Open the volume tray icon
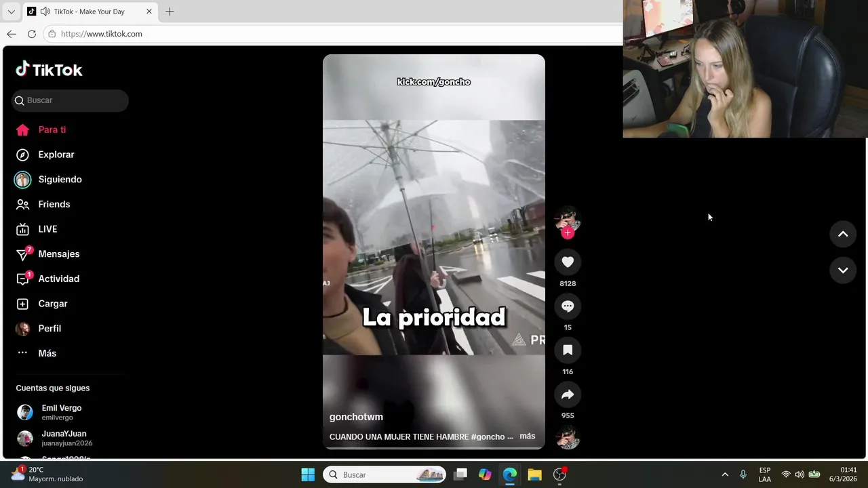The width and height of the screenshot is (868, 488). click(800, 474)
